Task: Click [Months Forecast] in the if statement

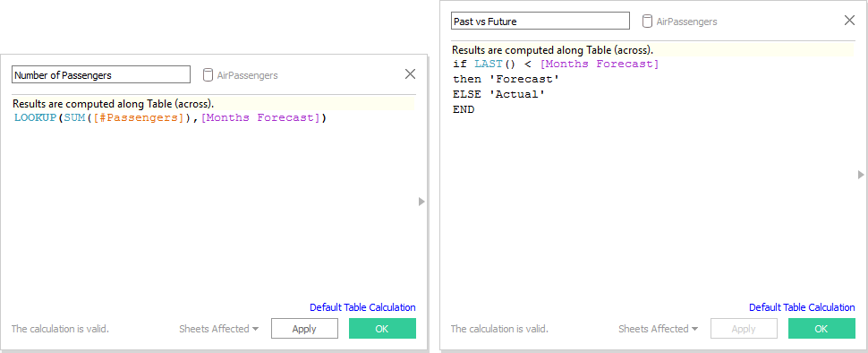Action: 600,65
